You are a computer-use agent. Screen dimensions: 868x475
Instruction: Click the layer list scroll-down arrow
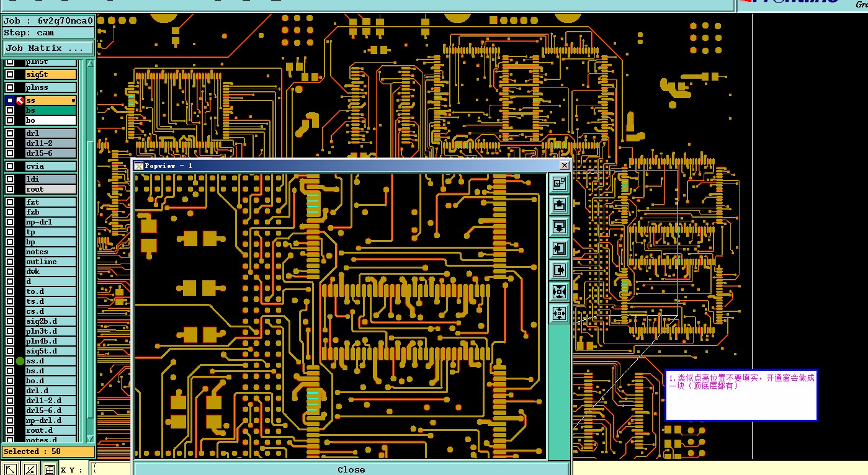pyautogui.click(x=90, y=438)
